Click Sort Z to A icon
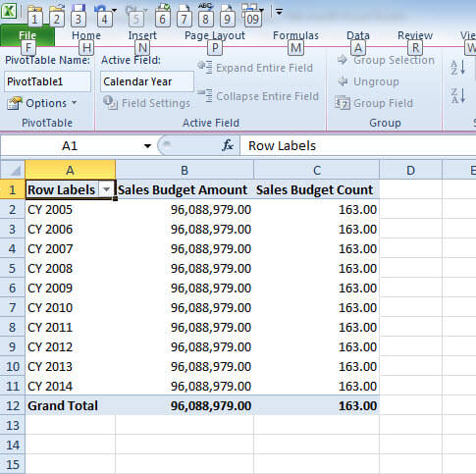The image size is (476, 474). pos(458,96)
